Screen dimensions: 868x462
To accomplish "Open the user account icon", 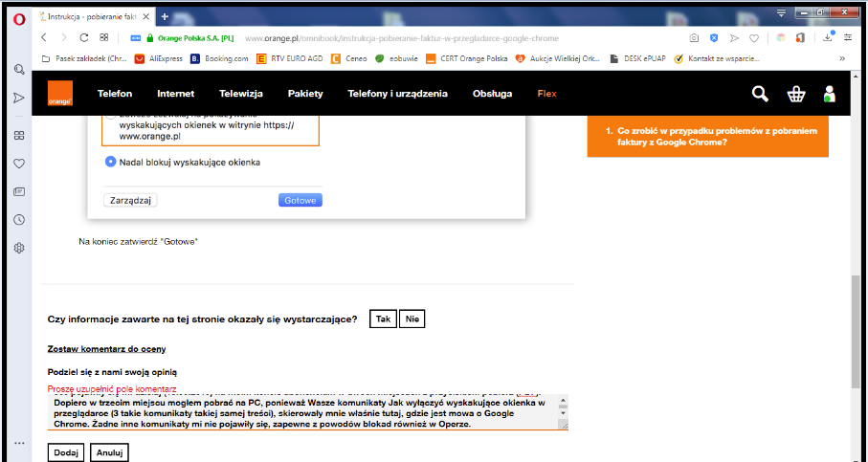I will pos(829,94).
